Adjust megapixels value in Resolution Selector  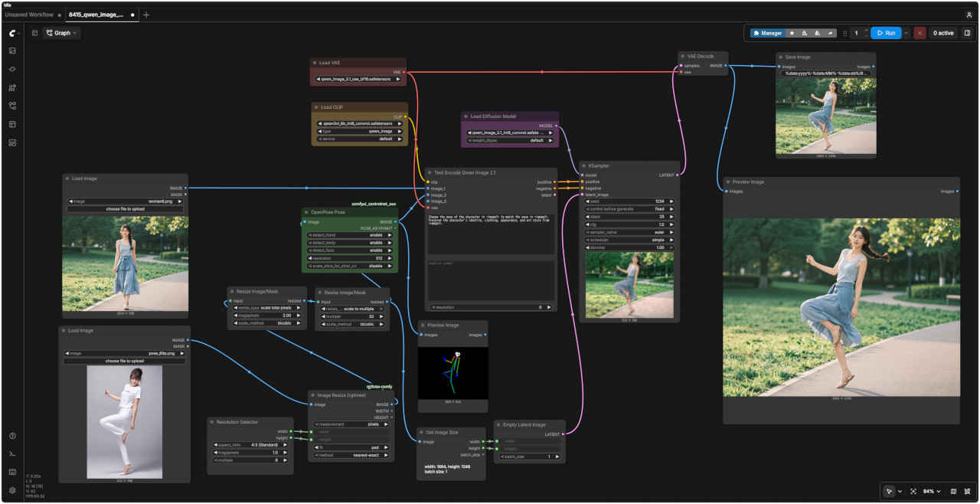pyautogui.click(x=252, y=453)
